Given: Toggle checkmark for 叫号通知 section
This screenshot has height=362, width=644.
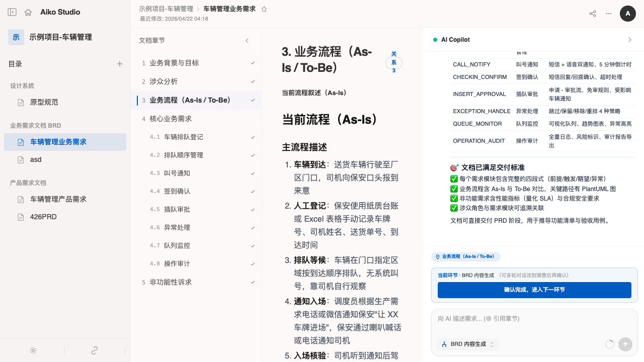Looking at the screenshot, I should coord(253,173).
